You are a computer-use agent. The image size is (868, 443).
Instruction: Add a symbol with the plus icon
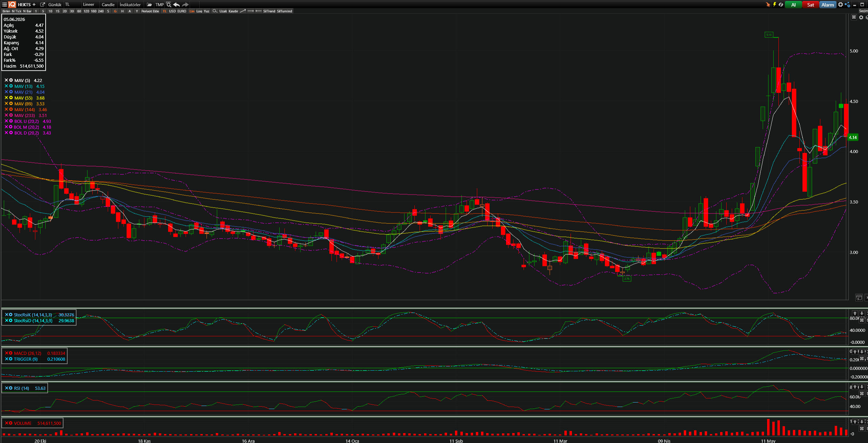(x=34, y=4)
